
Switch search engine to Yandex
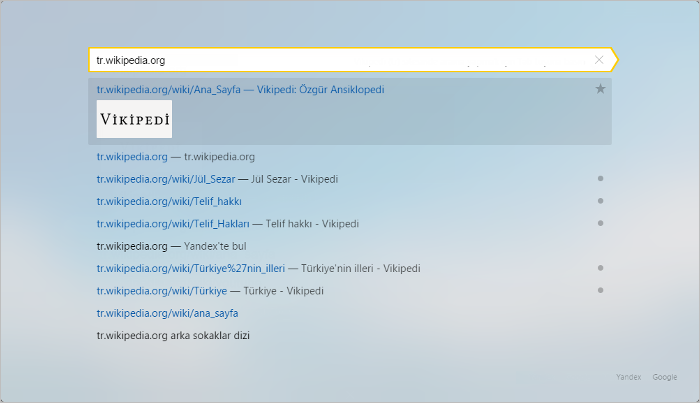coord(629,377)
